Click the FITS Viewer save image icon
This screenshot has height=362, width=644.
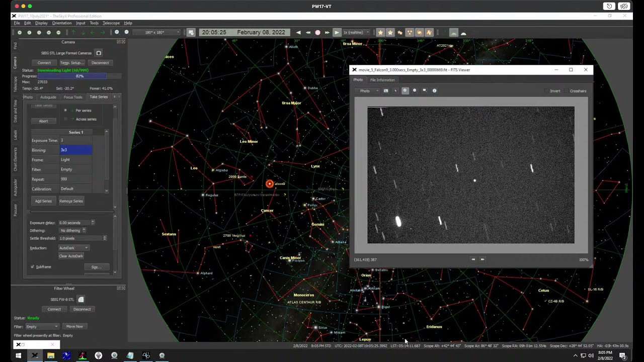[x=386, y=91]
